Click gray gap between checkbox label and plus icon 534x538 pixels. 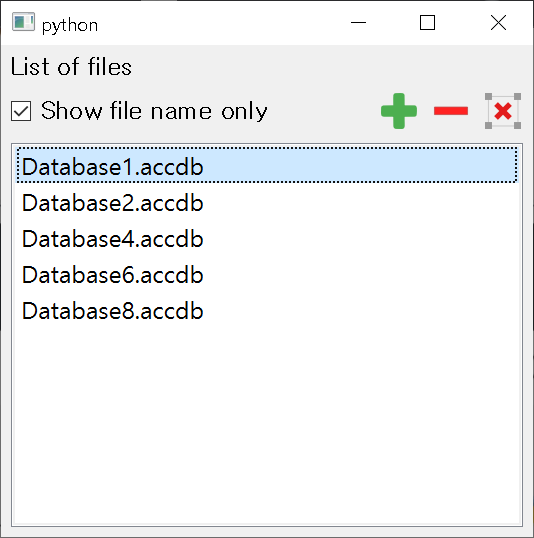pos(324,111)
